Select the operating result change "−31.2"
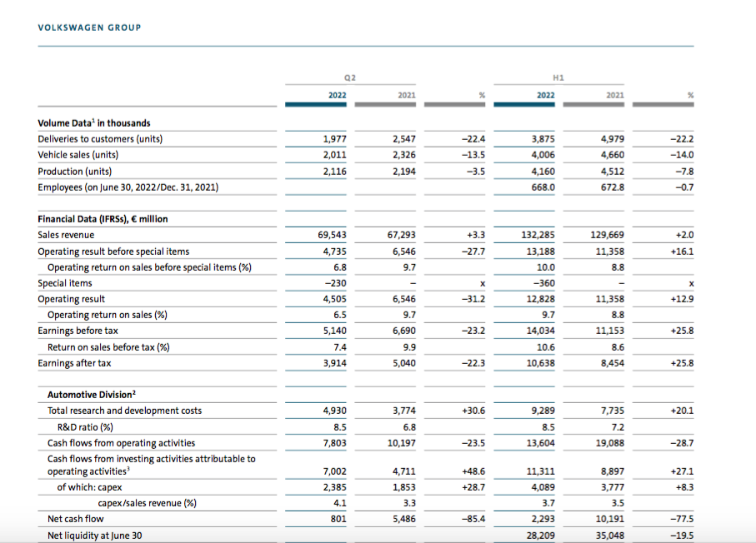The width and height of the screenshot is (756, 543). tap(473, 299)
